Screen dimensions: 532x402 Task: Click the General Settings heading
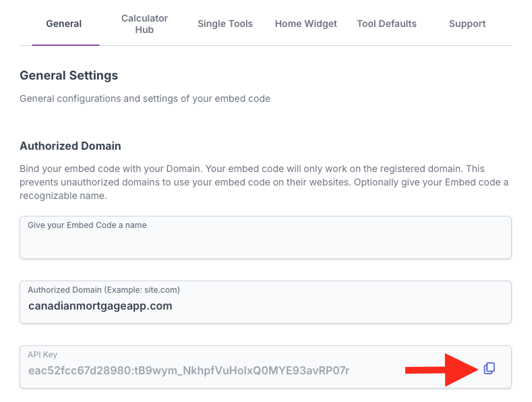[x=69, y=76]
